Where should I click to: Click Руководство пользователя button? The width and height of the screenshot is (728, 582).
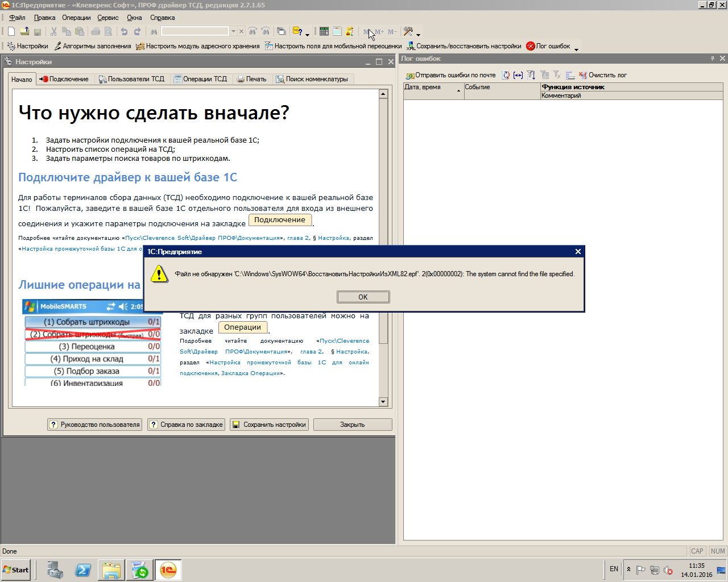click(94, 425)
